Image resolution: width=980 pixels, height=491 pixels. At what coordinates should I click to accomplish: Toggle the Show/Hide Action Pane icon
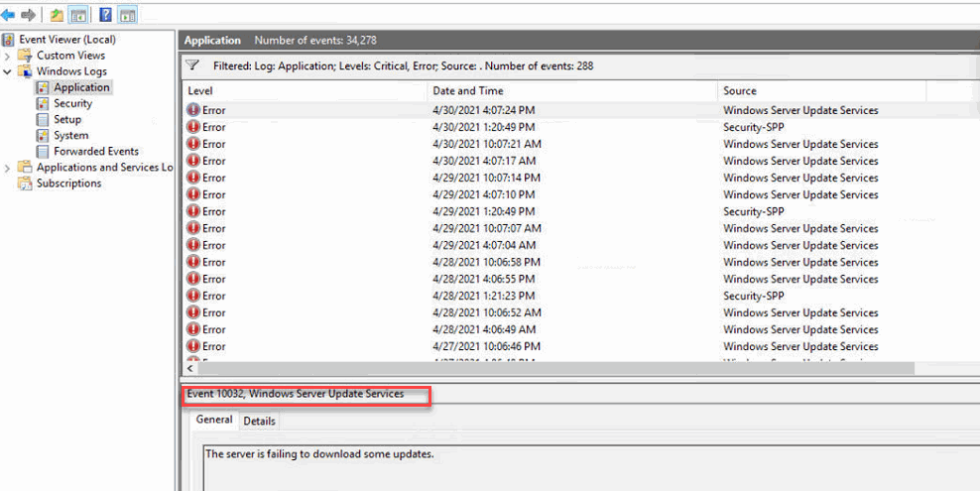pyautogui.click(x=128, y=14)
